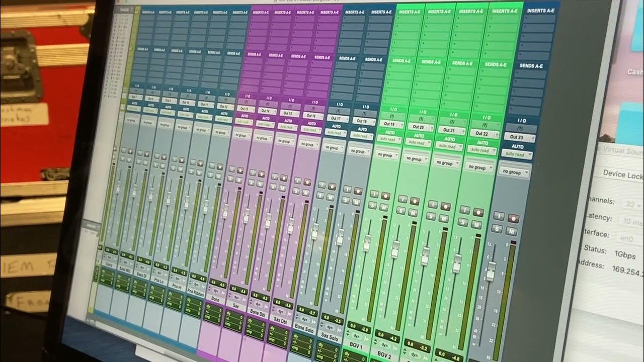644x362 pixels.
Task: Record-enable the Bone track
Action: click(240, 170)
